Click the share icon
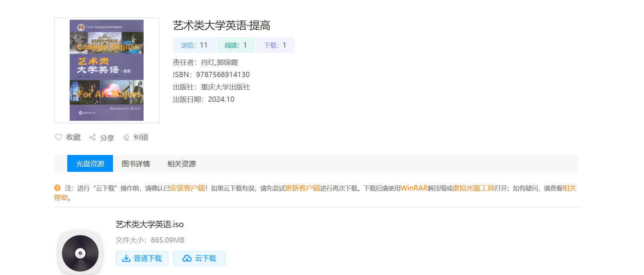 tap(93, 137)
